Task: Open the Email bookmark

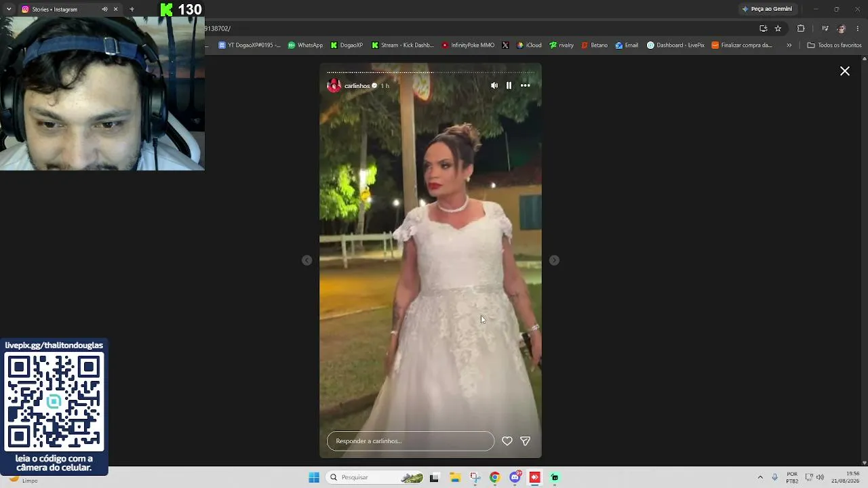Action: [627, 45]
